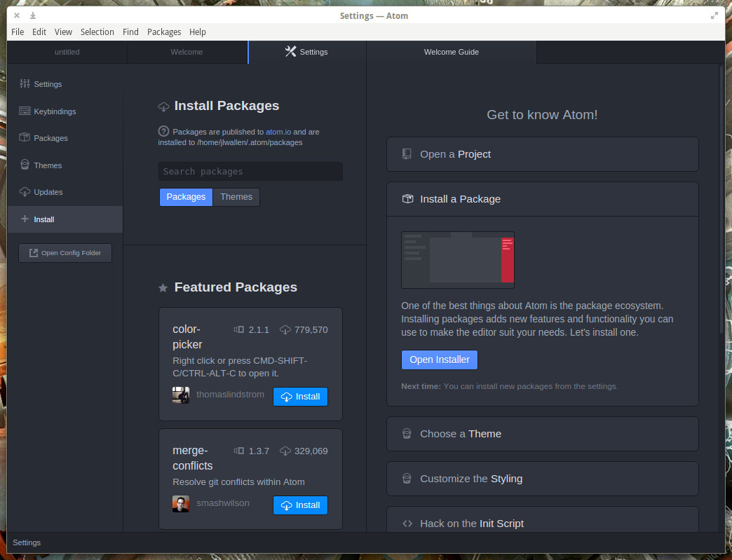Click the Welcome Guide vertical scrollbar
The width and height of the screenshot is (732, 560).
pyautogui.click(x=721, y=200)
